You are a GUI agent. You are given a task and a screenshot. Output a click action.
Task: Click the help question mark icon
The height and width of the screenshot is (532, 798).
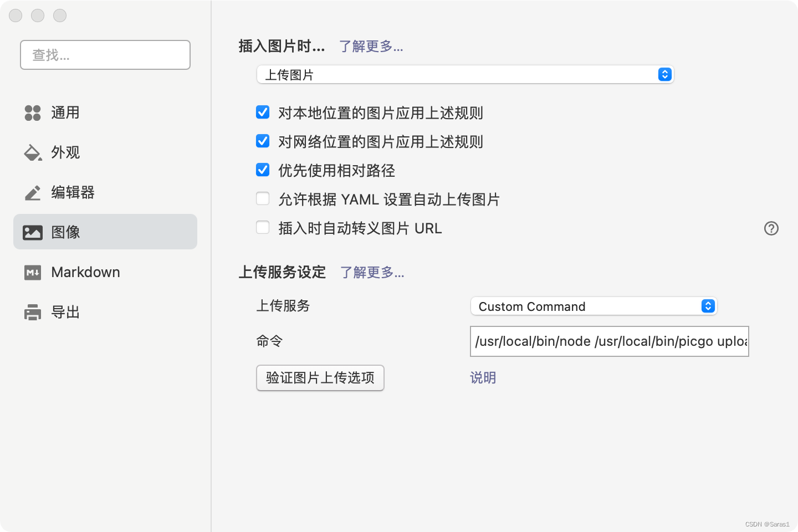[771, 228]
